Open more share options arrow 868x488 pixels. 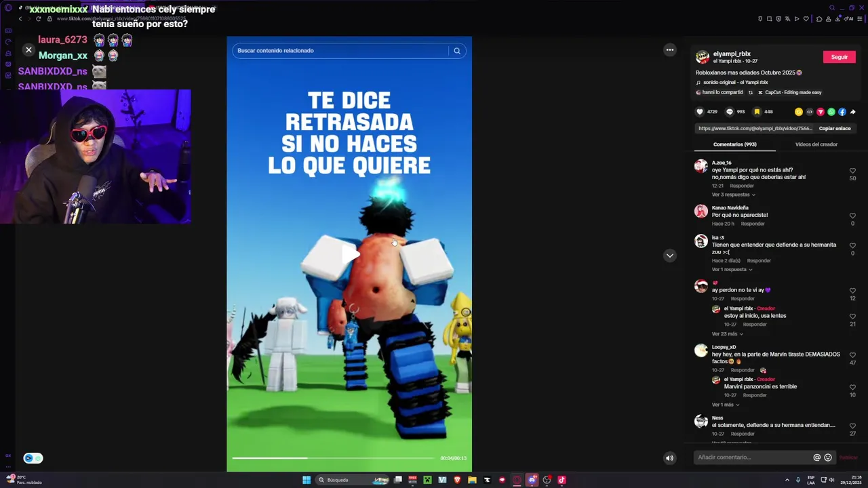click(x=852, y=112)
